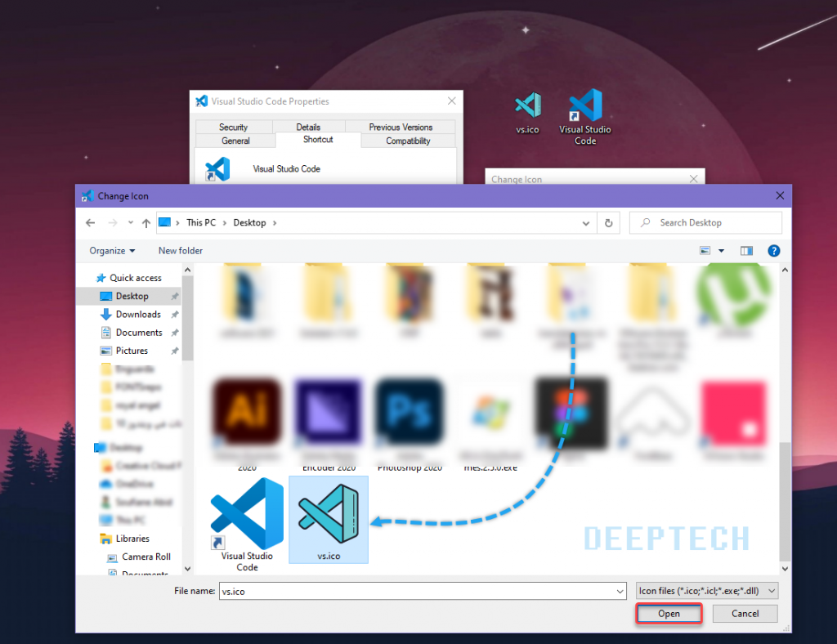Click the navigation pane scroll up arrow

[187, 270]
